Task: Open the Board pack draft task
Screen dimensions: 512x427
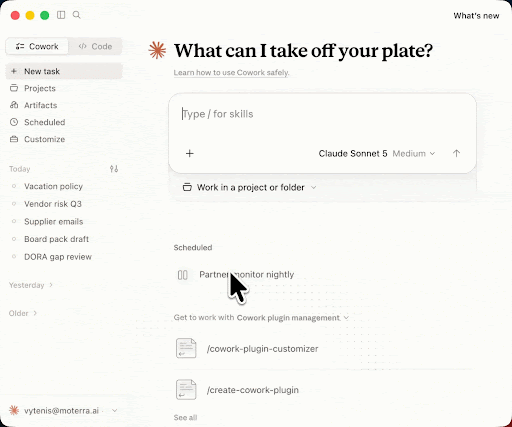Action: point(64,239)
